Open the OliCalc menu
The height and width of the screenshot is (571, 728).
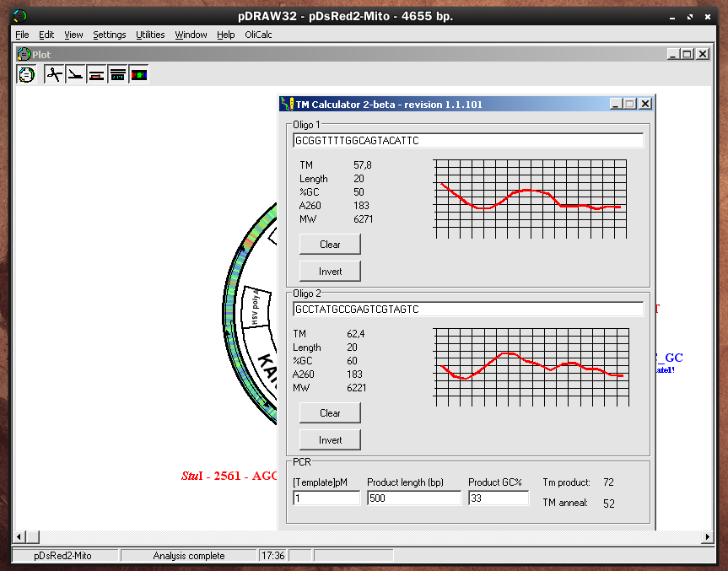coord(258,35)
